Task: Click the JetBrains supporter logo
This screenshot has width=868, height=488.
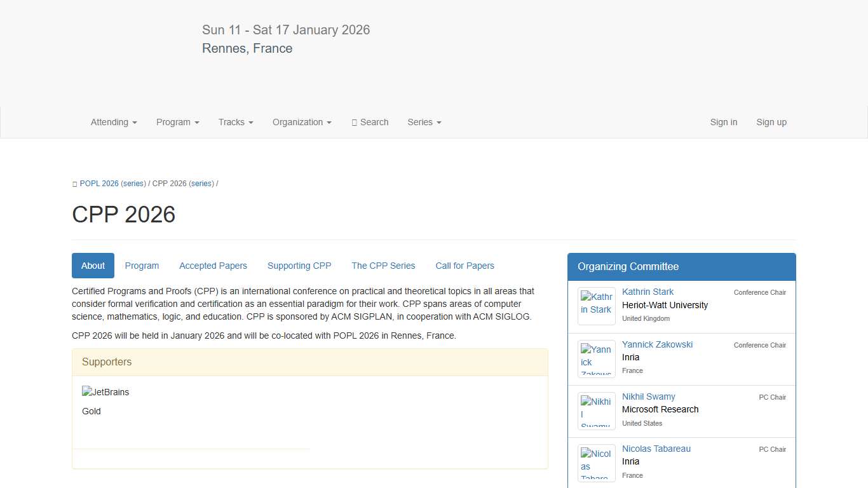Action: 105,392
